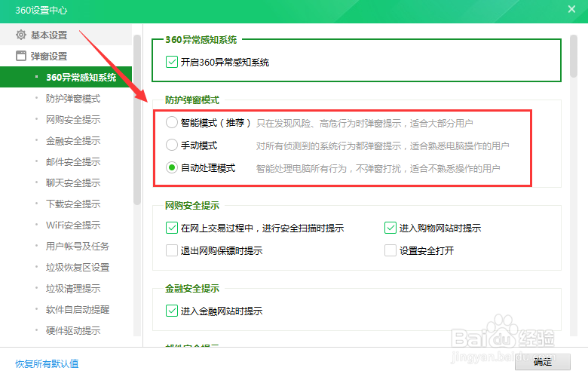Select 手动模式 radio button

[172, 145]
